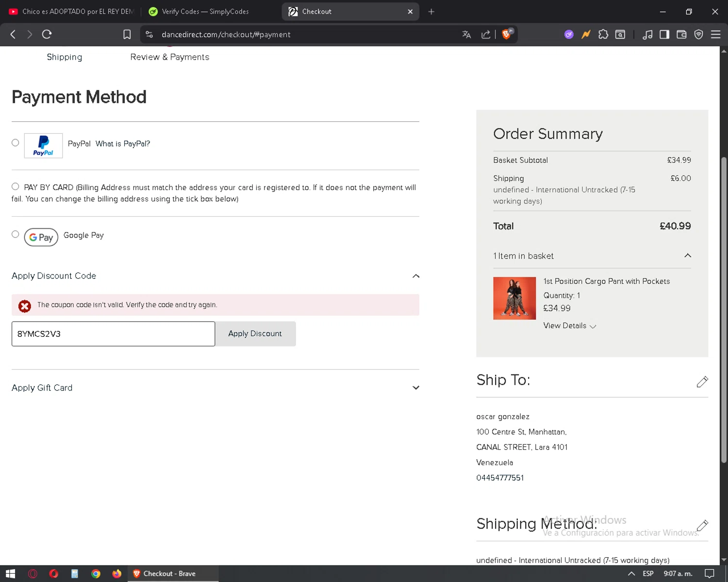This screenshot has height=582, width=728.
Task: Open the extensions puzzle icon
Action: pos(603,34)
